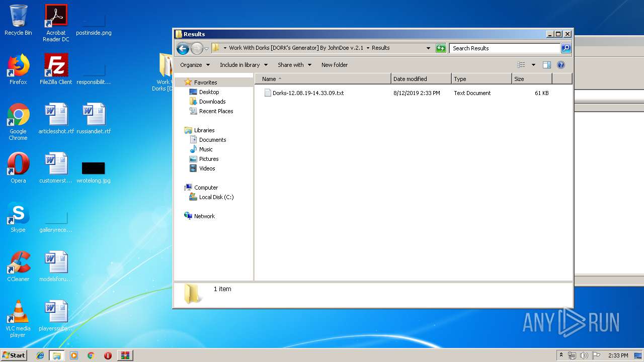Select Network in navigation pane
644x362 pixels.
[x=204, y=216]
